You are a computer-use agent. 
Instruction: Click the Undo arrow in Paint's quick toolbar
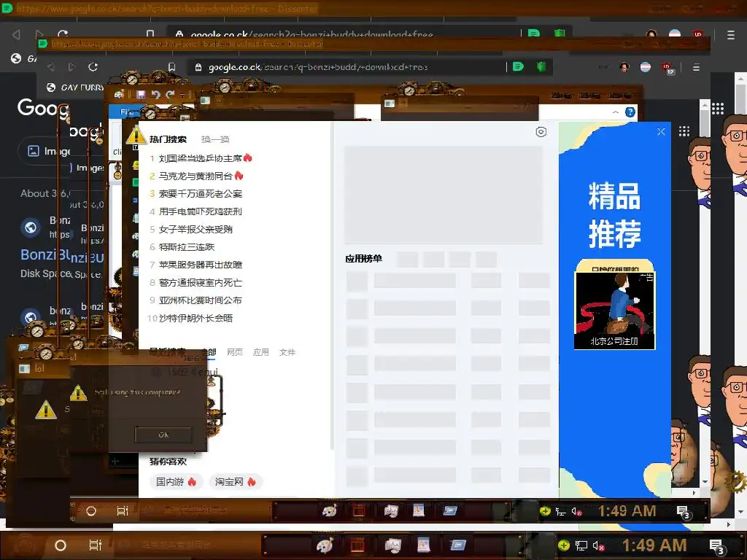tap(155, 94)
